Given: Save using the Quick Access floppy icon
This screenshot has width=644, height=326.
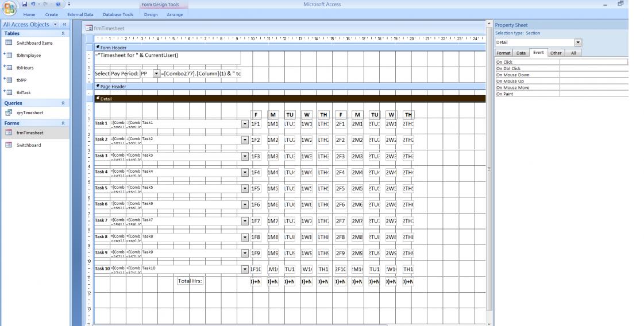Looking at the screenshot, I should [x=25, y=4].
